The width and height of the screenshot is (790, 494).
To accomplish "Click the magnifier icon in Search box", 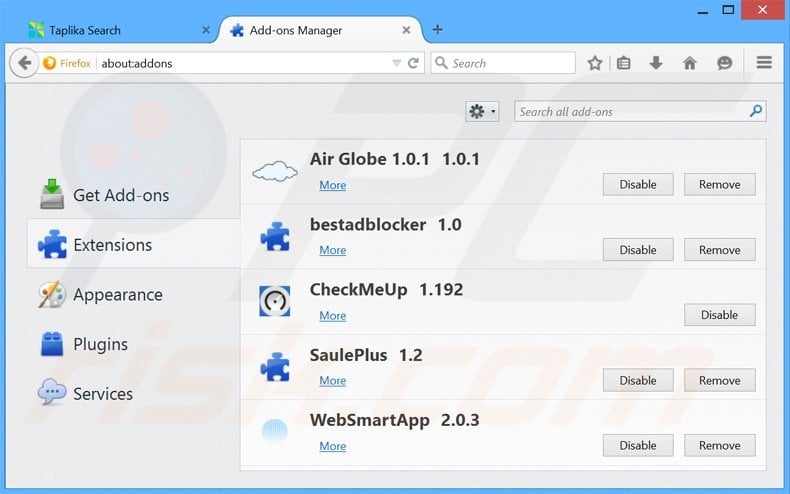I will (x=441, y=63).
